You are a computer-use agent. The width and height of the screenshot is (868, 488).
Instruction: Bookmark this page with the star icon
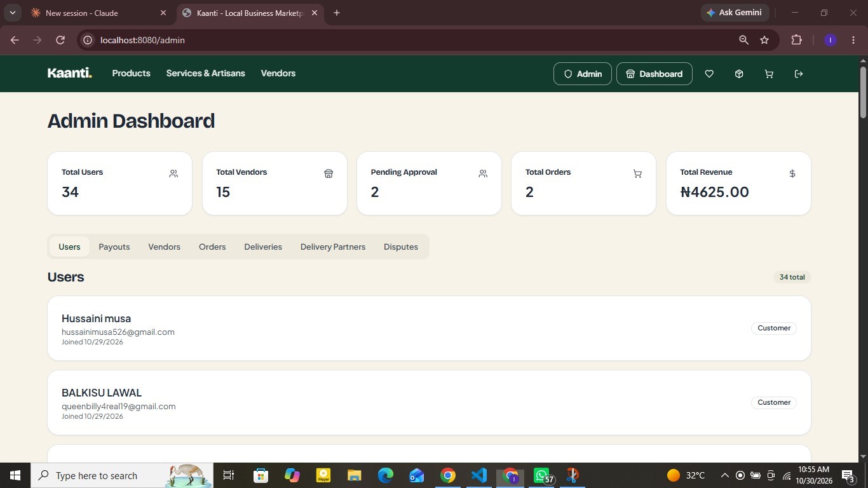(764, 40)
